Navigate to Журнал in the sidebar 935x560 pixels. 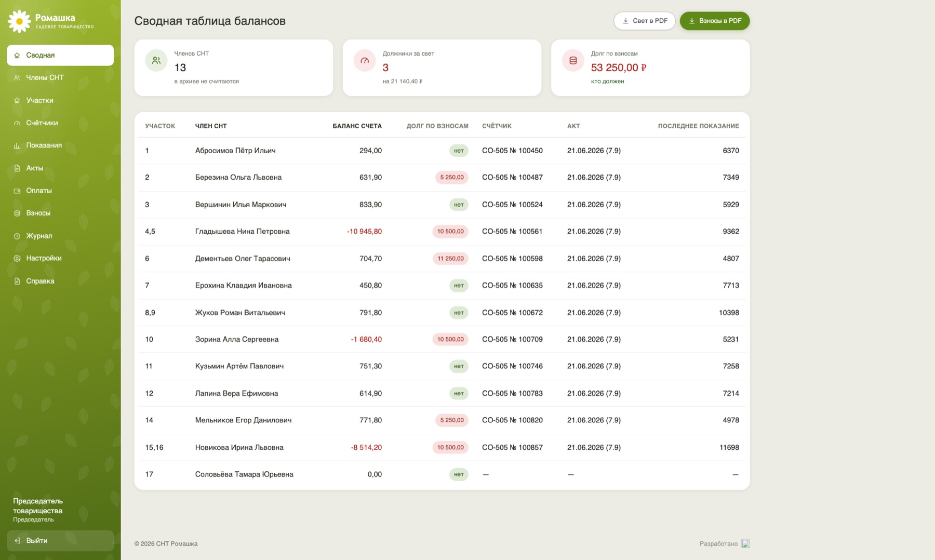coord(60,236)
